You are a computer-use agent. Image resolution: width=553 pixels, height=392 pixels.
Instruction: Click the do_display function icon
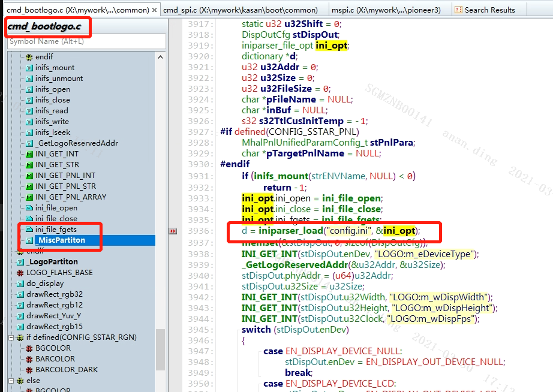tap(20, 284)
